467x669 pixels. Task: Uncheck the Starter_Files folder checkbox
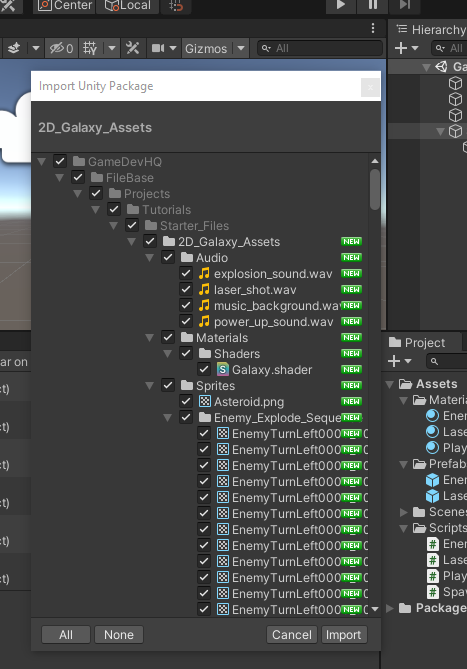[132, 225]
